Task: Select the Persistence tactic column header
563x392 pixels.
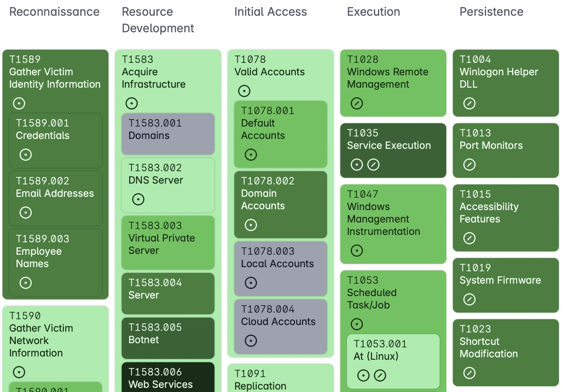Action: [x=491, y=12]
